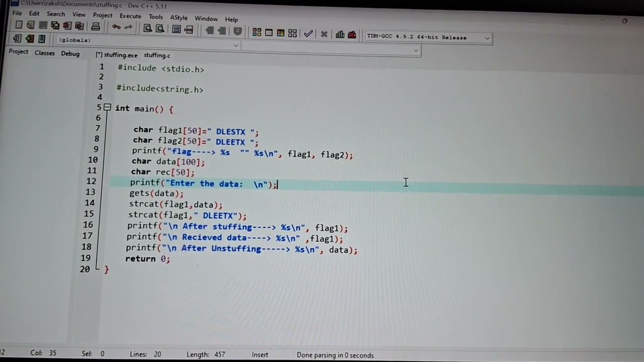Start debugging with the checkmark icon
Screen dimensions: 644x362
pyautogui.click(x=308, y=34)
